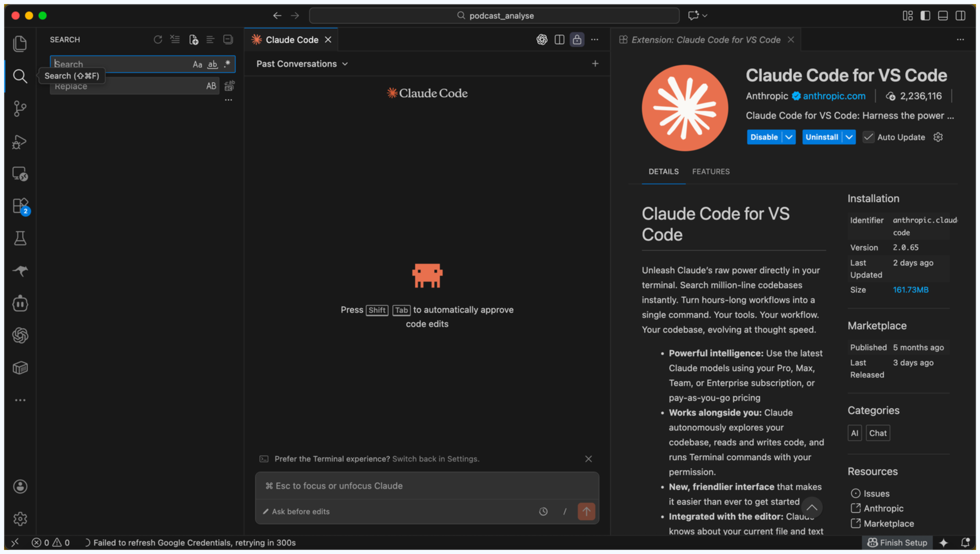Viewport: 980px width, 554px height.
Task: Refresh search results
Action: [158, 40]
